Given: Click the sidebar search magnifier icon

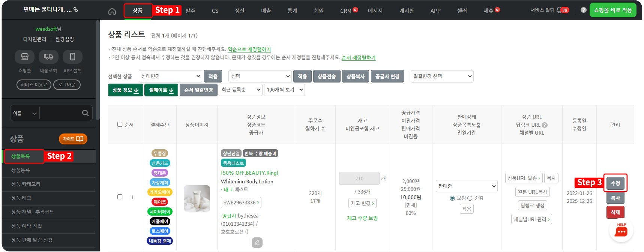Looking at the screenshot, I should click(x=86, y=113).
